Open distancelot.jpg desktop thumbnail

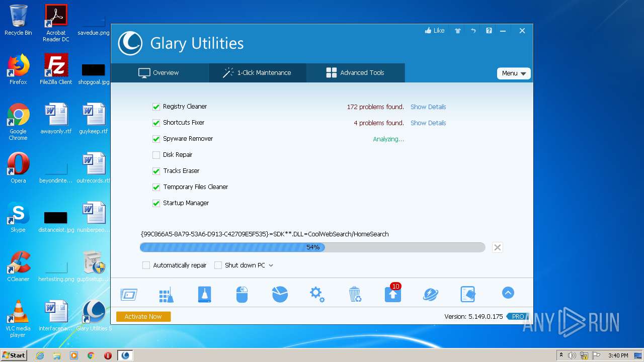56,221
